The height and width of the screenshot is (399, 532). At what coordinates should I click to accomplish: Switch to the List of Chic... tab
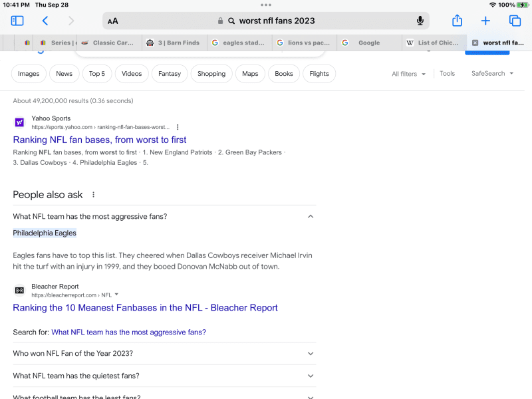coord(434,43)
